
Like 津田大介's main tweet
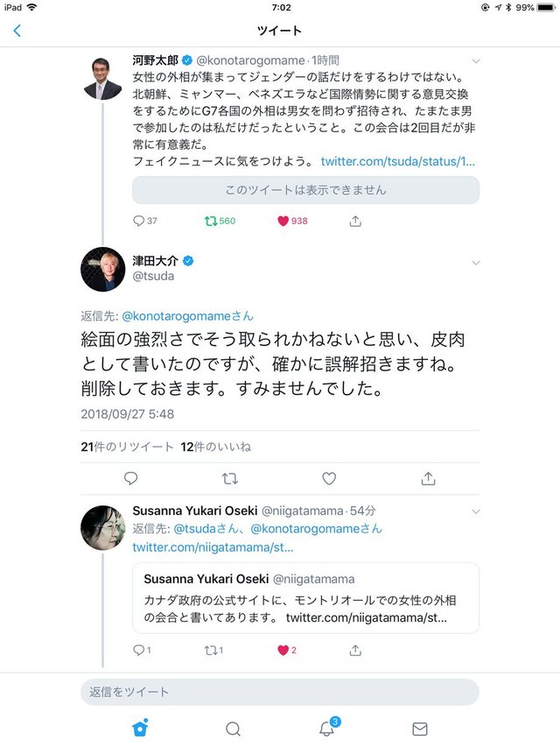point(329,478)
